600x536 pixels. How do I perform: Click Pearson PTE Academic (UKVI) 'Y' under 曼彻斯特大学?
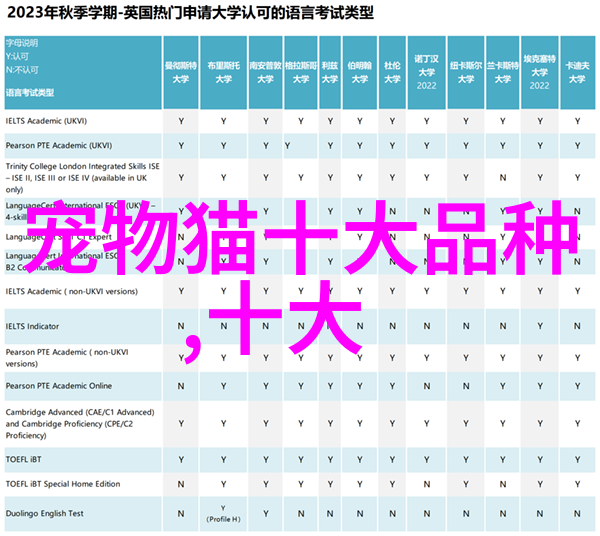pyautogui.click(x=181, y=146)
